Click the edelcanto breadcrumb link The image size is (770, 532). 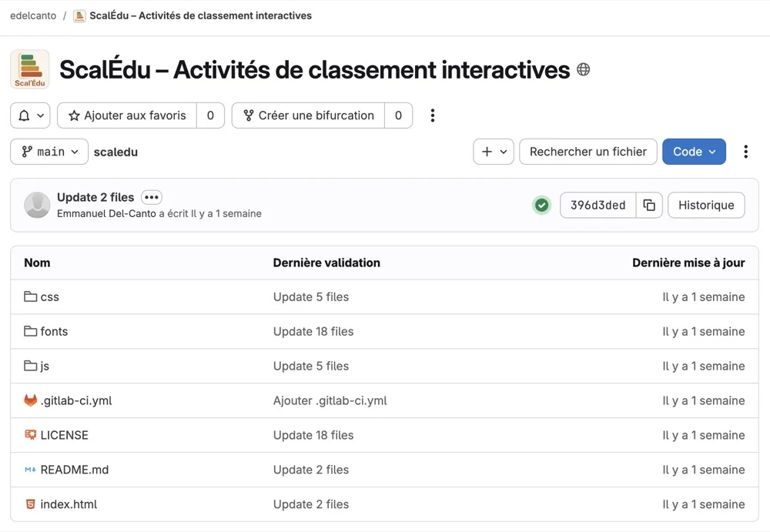33,15
